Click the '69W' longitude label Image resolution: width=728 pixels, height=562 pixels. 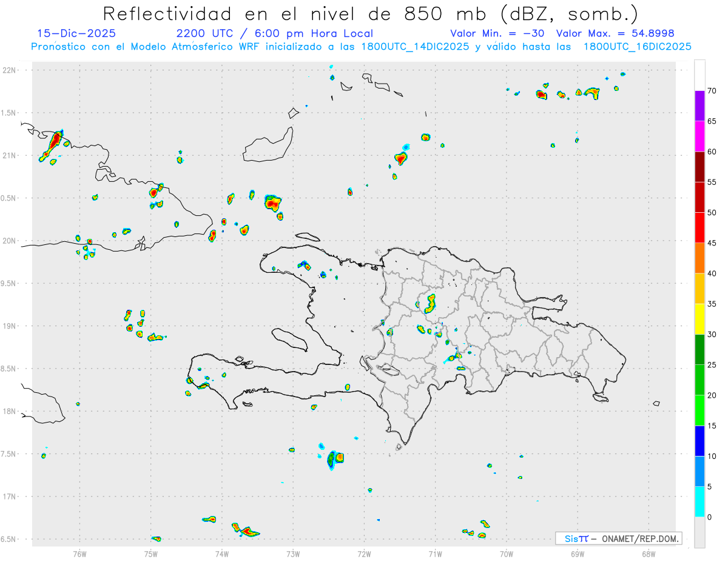578,554
